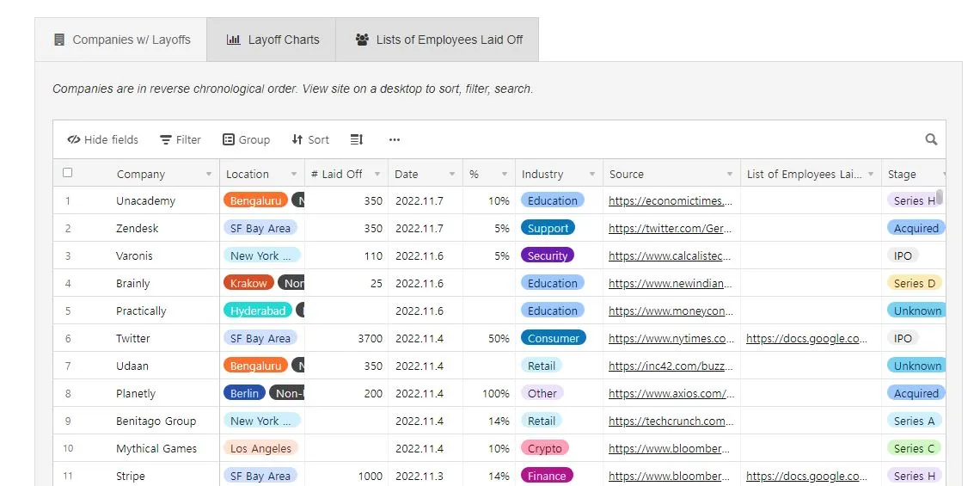
Task: Open Benitago Group techcrunch source link
Action: (x=671, y=421)
